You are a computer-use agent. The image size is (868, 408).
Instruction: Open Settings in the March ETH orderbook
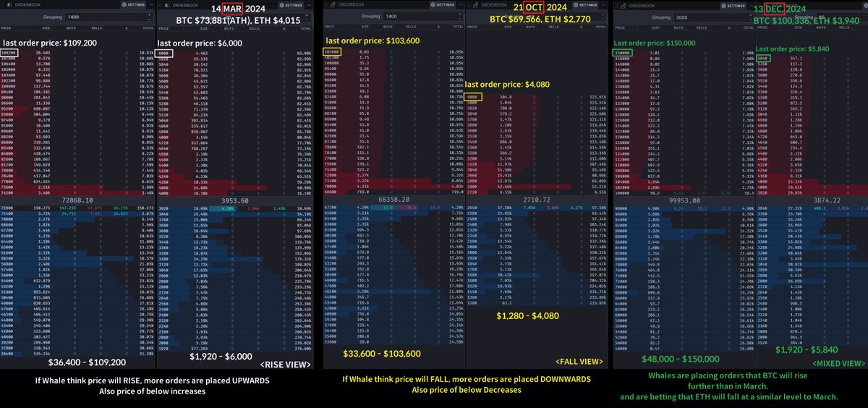click(291, 5)
